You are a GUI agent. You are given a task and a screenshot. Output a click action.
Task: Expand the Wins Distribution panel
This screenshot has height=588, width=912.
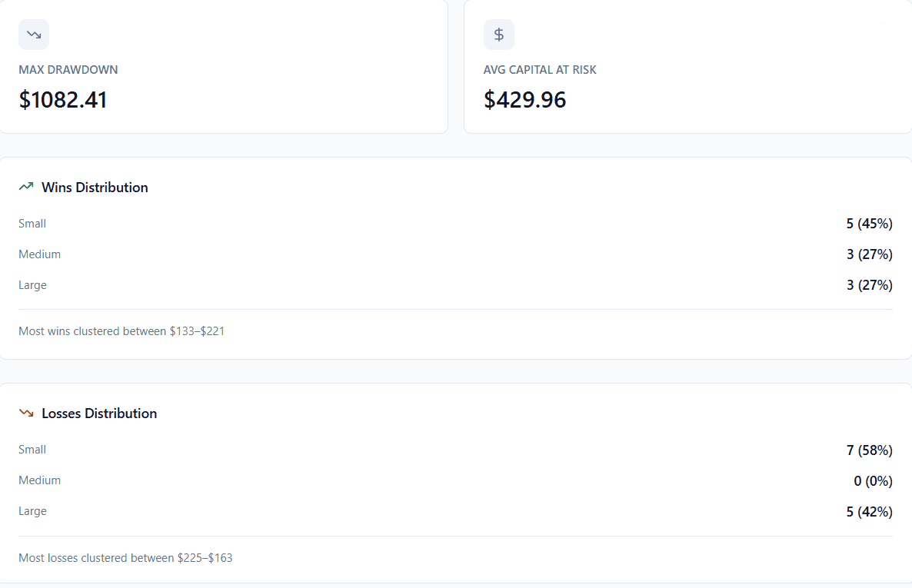coord(456,187)
